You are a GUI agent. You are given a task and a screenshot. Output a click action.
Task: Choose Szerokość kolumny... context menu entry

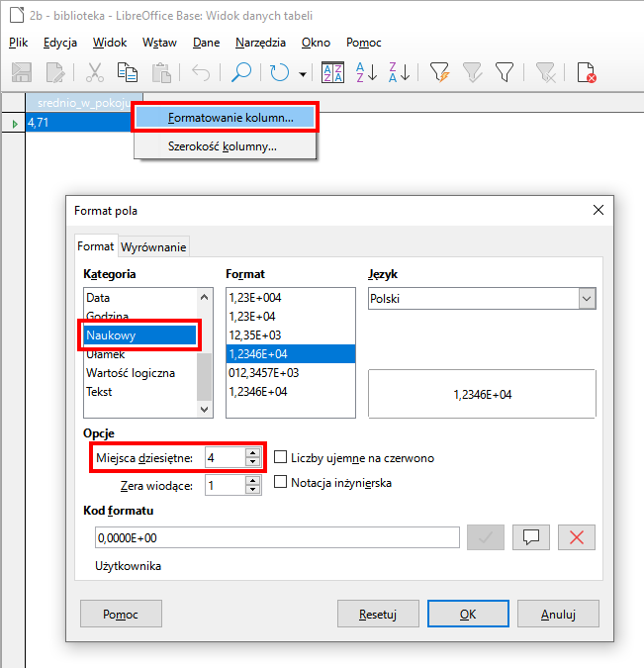point(225,146)
